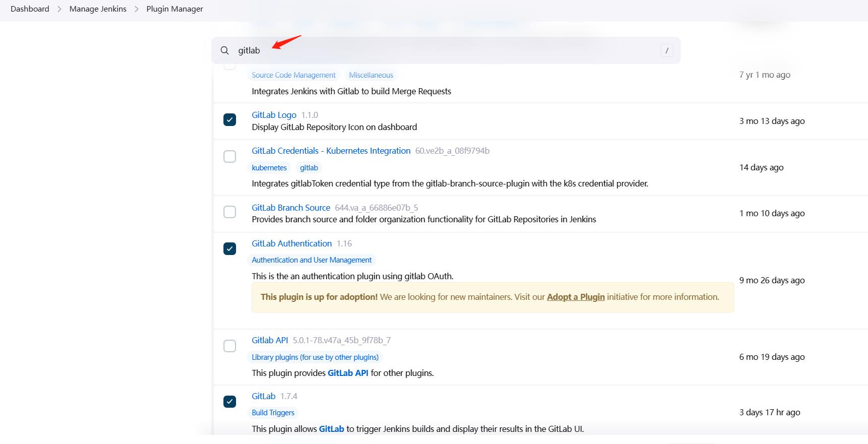Open the GitLab Branch Source plugin link
The height and width of the screenshot is (444, 868).
(x=291, y=208)
